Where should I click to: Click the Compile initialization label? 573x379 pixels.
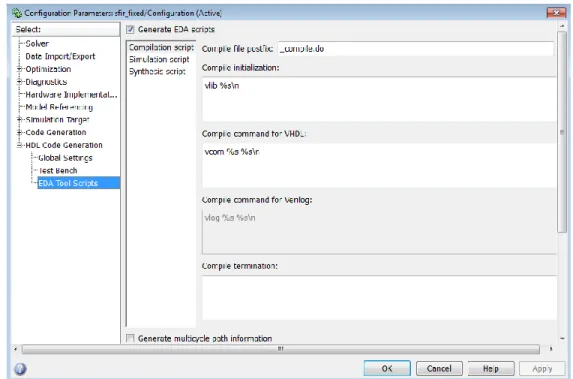(240, 68)
